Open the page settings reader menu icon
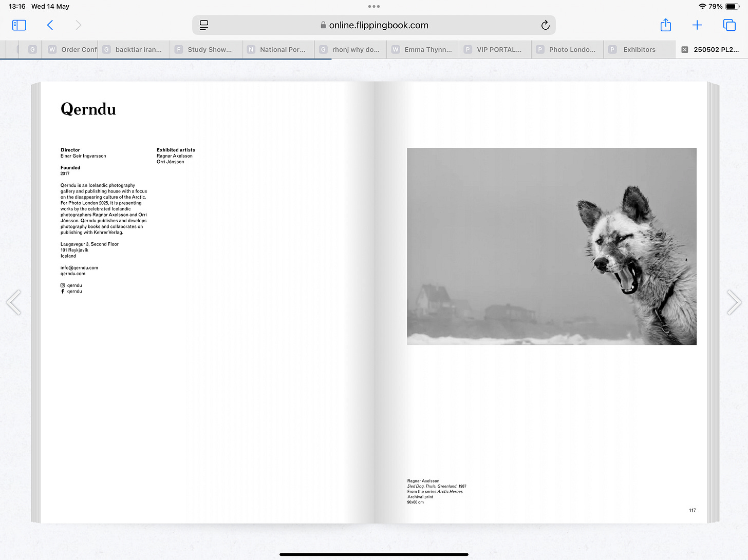748x560 pixels. 204,25
